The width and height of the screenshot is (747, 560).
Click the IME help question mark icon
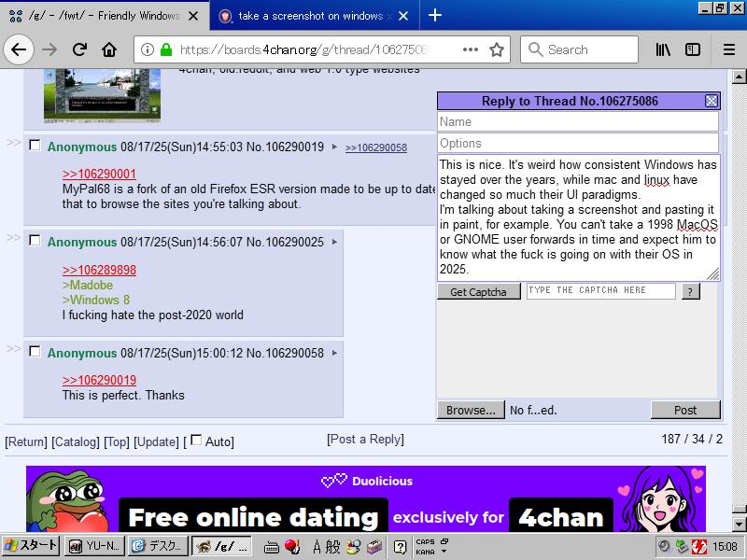[x=401, y=547]
